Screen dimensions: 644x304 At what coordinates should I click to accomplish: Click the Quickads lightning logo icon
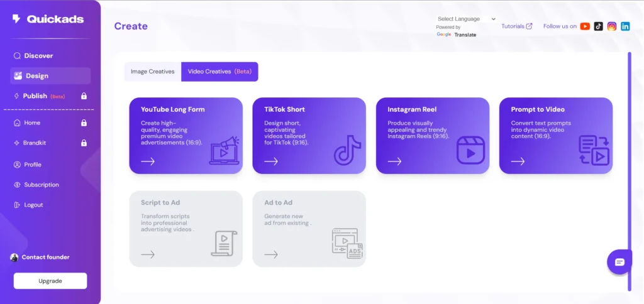click(x=16, y=19)
